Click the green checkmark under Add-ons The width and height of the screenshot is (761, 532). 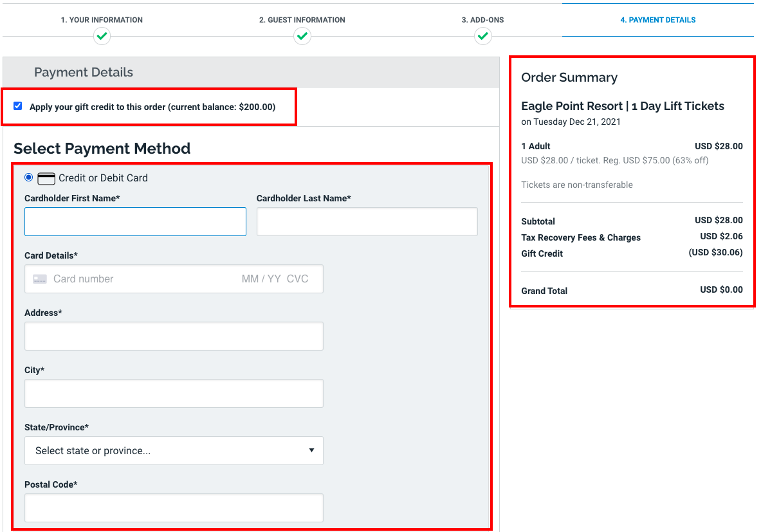click(x=483, y=36)
